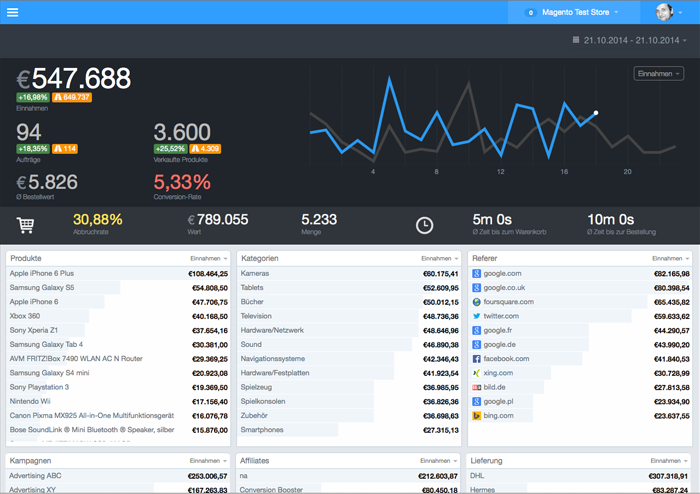The height and width of the screenshot is (494, 700).
Task: Select the Sony Playstation 3 row
Action: 118,387
